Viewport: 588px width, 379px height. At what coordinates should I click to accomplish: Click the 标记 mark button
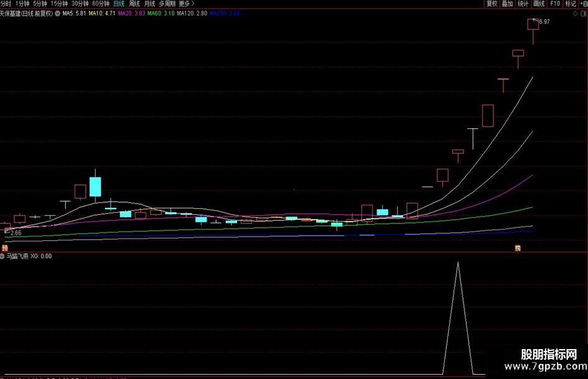click(571, 4)
